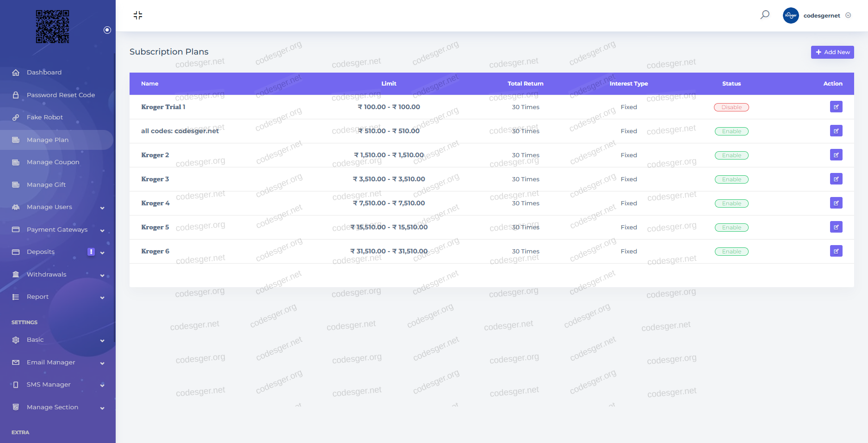Click the Deposits alert badge

pos(91,252)
